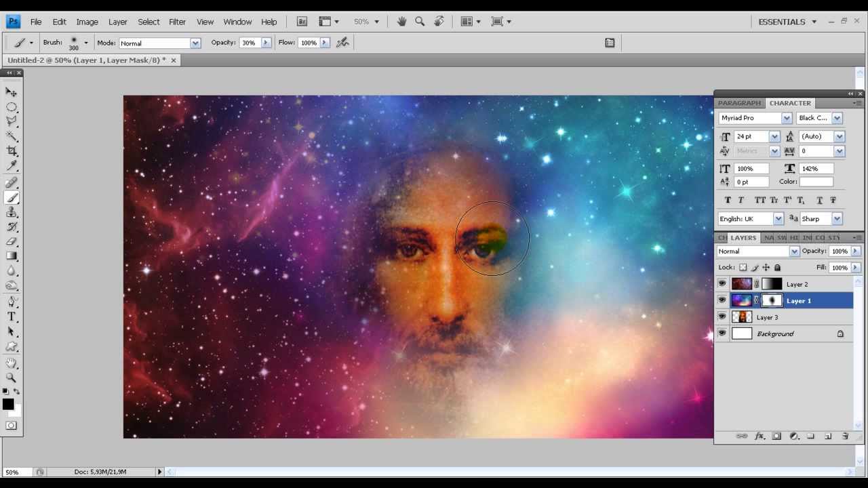Switch to the Paragraph tab

pyautogui.click(x=739, y=103)
